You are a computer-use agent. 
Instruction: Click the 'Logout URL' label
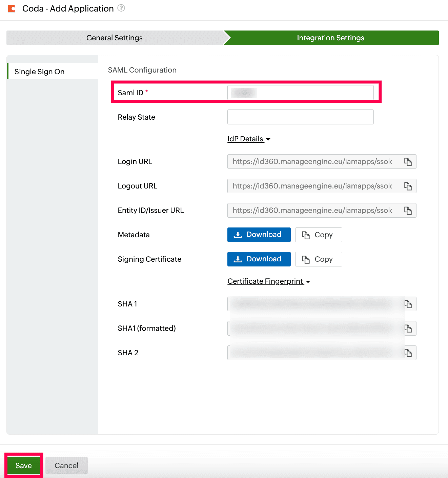point(138,186)
